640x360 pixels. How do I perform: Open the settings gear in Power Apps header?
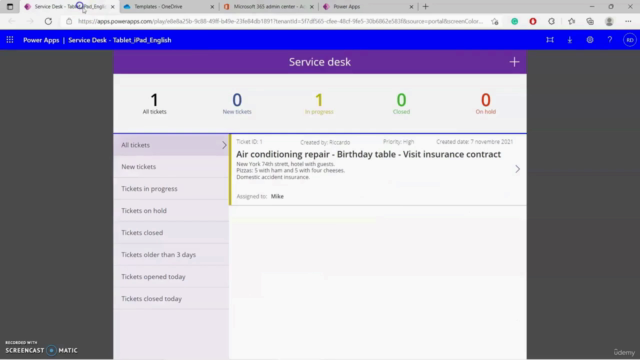[590, 40]
